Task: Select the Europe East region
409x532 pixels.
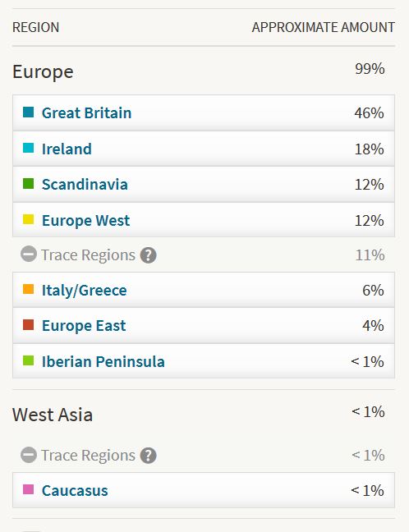Action: [84, 326]
